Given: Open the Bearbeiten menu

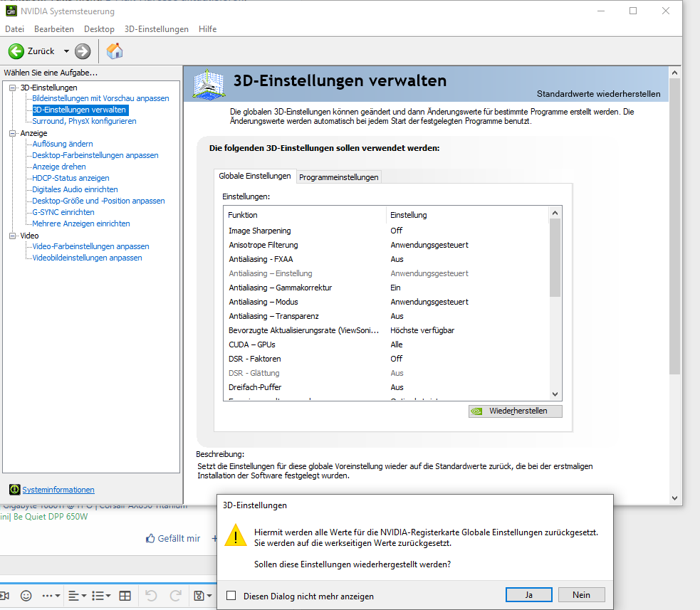Looking at the screenshot, I should (x=54, y=29).
